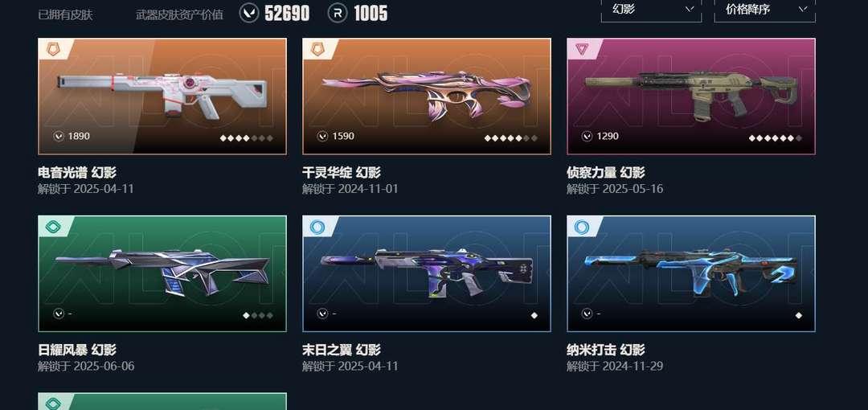Viewport: 868px width, 410px height.
Task: Select the 武器皮肤资产价值 label
Action: tap(179, 14)
